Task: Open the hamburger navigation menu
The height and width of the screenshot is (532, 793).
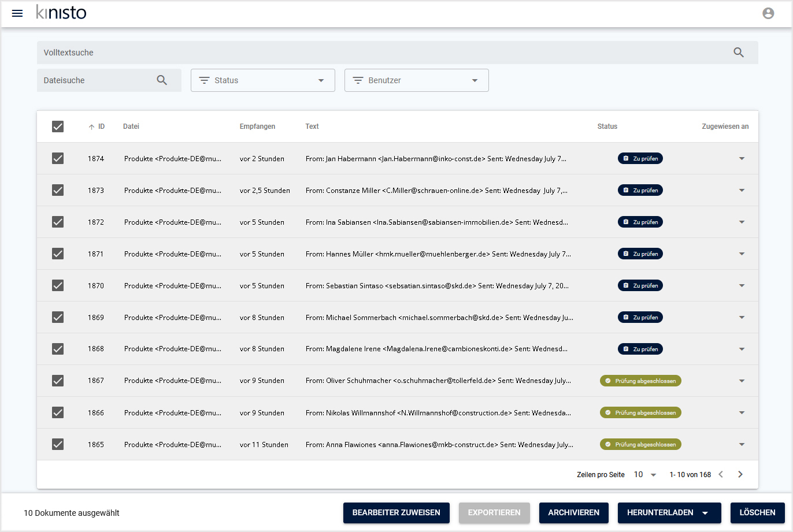Action: click(x=17, y=13)
